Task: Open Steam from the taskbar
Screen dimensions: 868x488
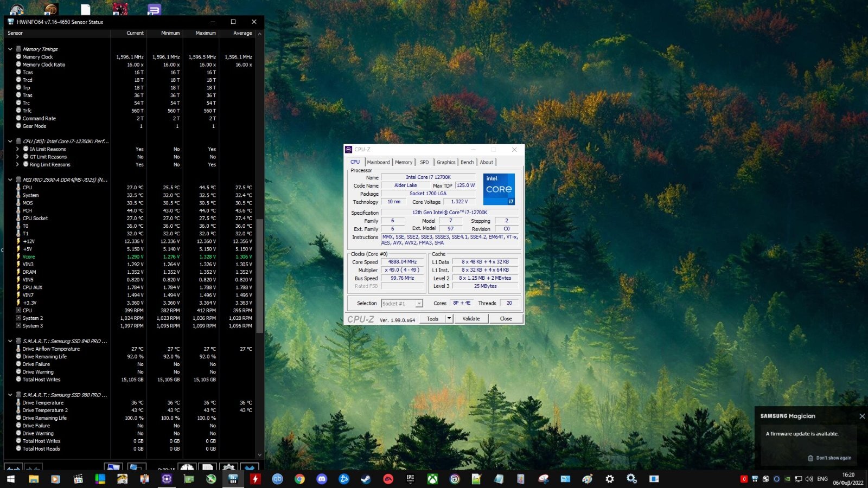Action: [x=366, y=479]
